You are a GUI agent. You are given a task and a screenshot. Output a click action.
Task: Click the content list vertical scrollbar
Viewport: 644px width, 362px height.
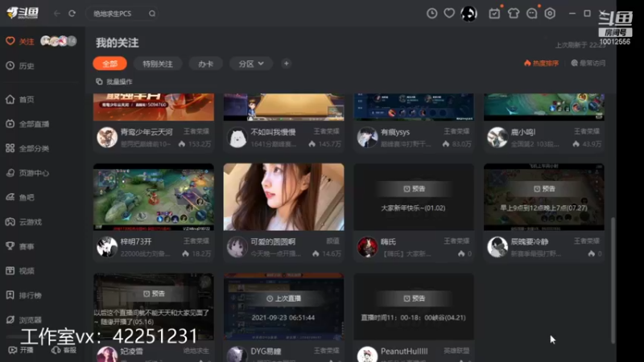[613, 280]
